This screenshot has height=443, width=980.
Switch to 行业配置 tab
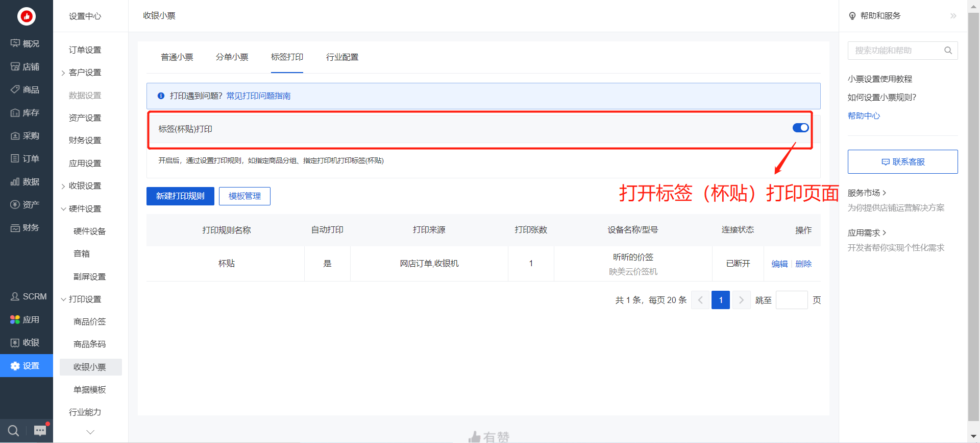pyautogui.click(x=342, y=57)
